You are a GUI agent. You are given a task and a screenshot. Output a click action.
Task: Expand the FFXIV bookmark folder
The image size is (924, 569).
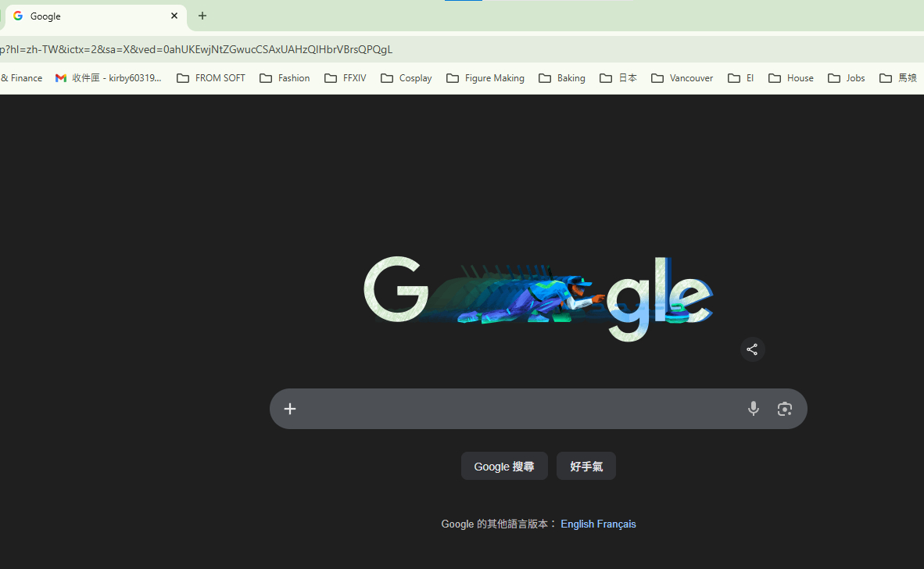pos(345,78)
